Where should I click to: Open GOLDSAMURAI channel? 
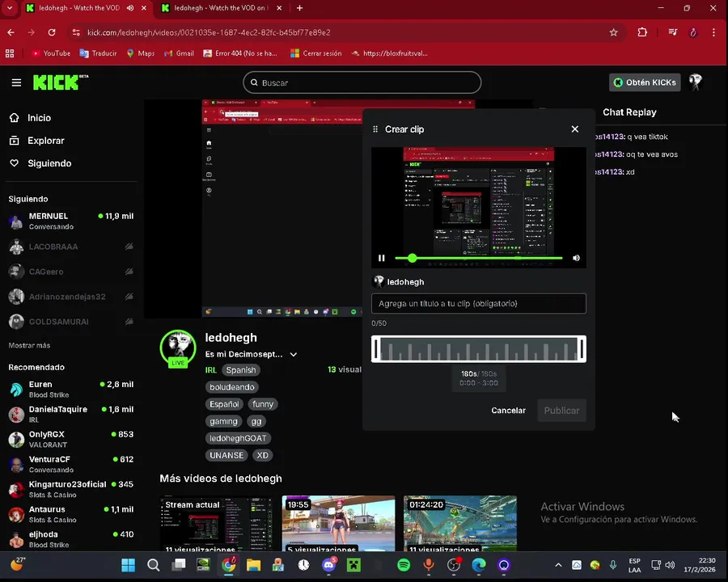point(70,322)
